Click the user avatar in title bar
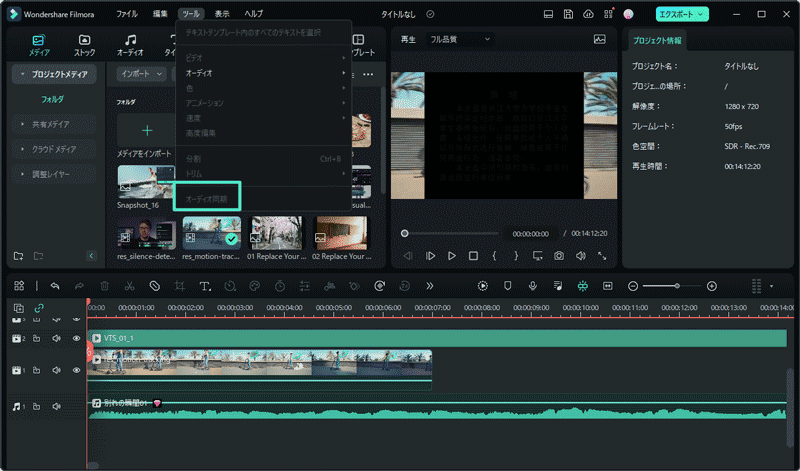 [629, 14]
